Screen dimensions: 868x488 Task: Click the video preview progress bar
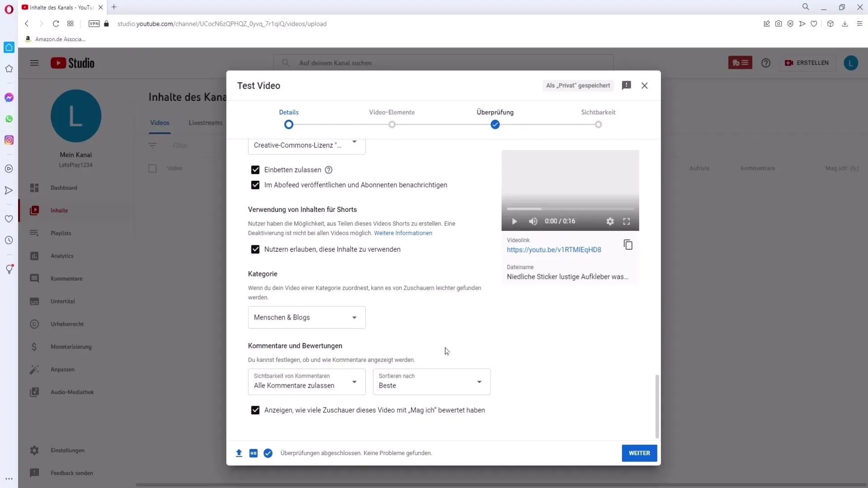pyautogui.click(x=570, y=209)
